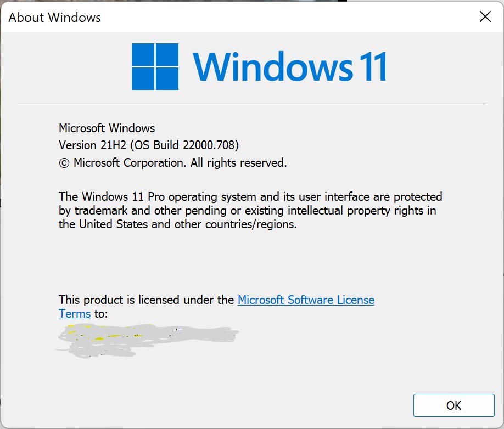Viewport: 504px width, 429px height.
Task: Click the Microsoft Windows text line
Action: pos(107,128)
